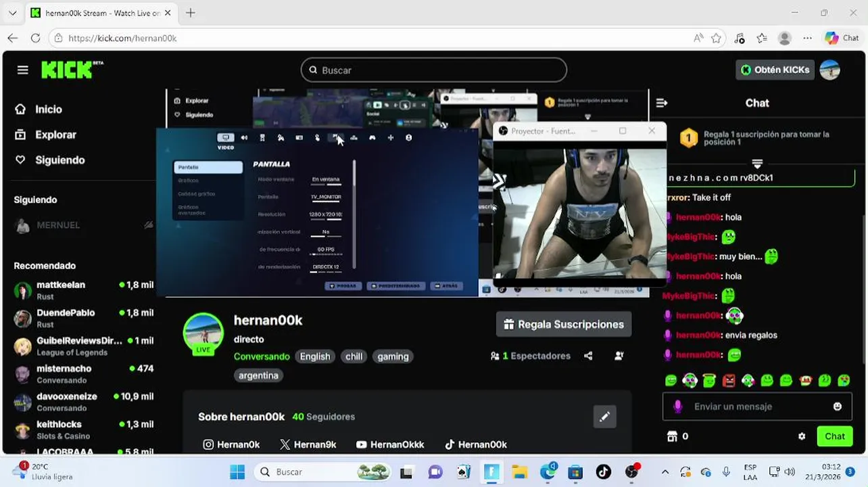Screen dimensions: 868x487
Task: Open a new browser tab
Action: 191,13
